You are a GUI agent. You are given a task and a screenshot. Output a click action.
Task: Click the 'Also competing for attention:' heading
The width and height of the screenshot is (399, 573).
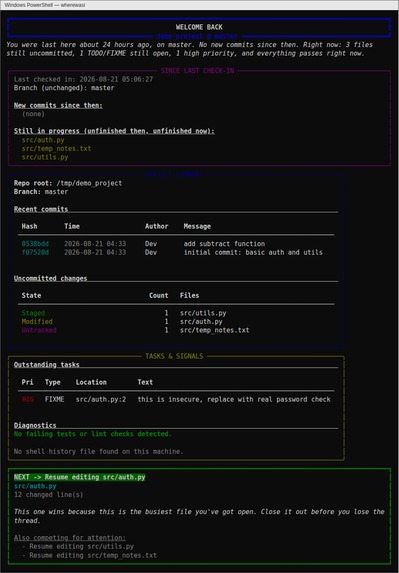pyautogui.click(x=70, y=538)
